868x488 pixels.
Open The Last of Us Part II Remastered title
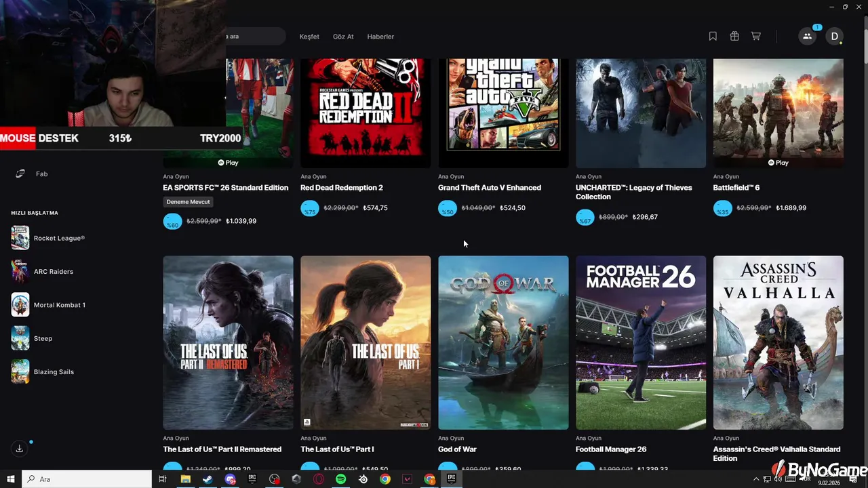[222, 449]
